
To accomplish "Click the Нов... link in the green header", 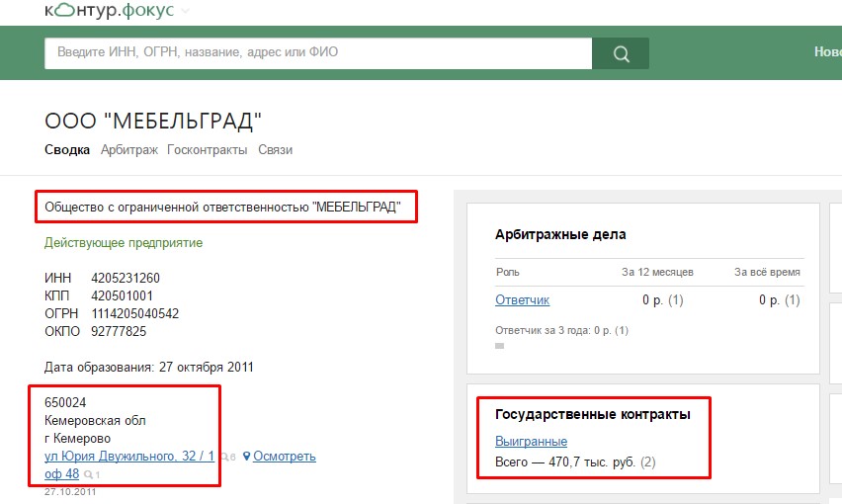I will click(828, 51).
